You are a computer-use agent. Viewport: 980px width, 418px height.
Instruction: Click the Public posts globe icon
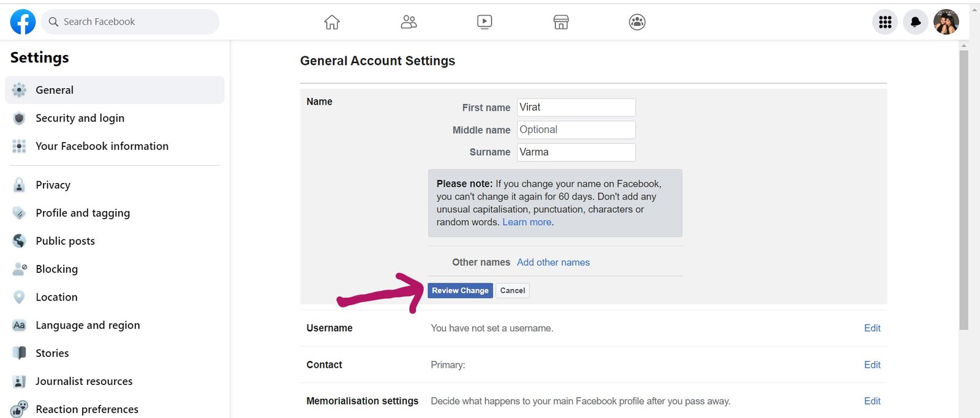[19, 241]
